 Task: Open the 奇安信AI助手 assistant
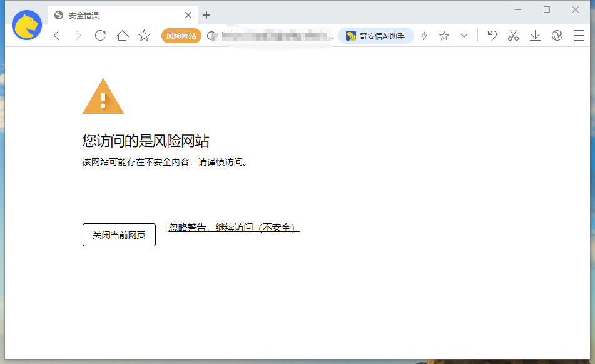(375, 36)
